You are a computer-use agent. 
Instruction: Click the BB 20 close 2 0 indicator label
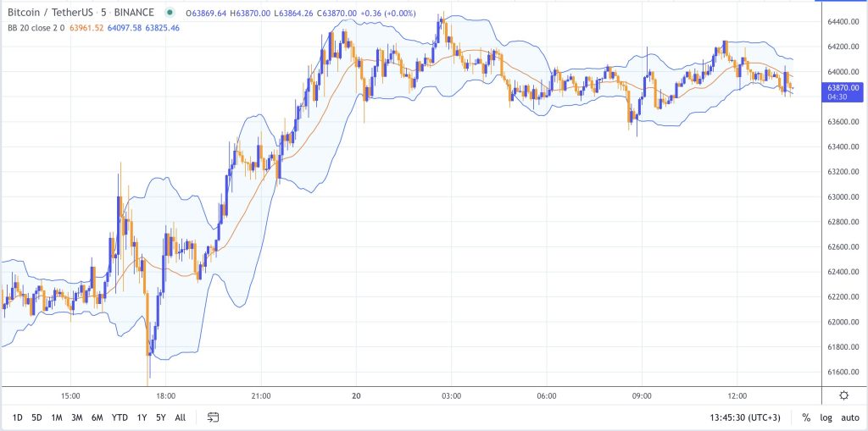36,28
